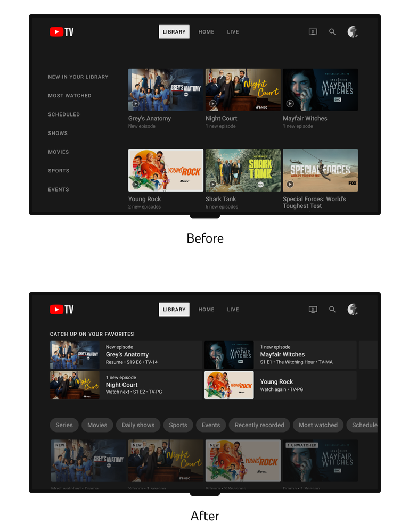The height and width of the screenshot is (532, 409).
Task: Select the Events filter chip
Action: 210,425
